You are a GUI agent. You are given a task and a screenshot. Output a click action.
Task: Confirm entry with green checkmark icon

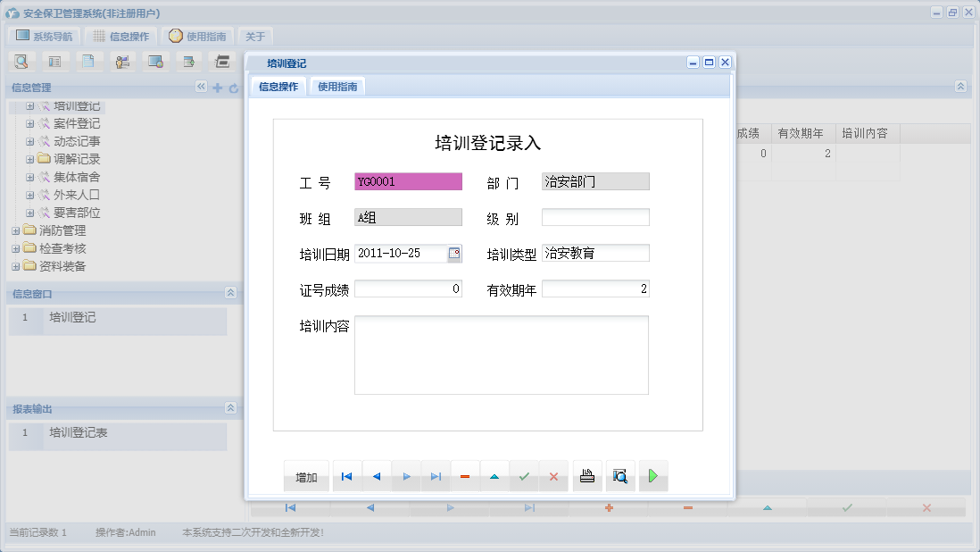(525, 476)
